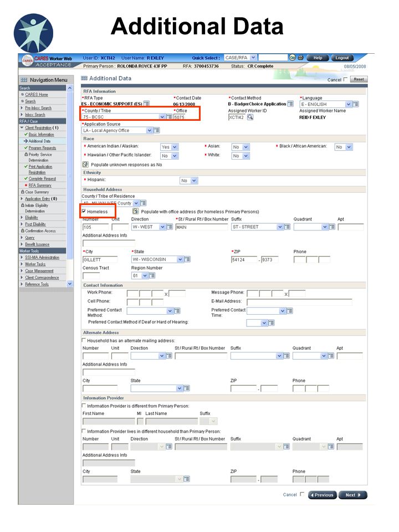The height and width of the screenshot is (532, 399).
Task: Click the print icon in header bar
Action: coord(300,58)
